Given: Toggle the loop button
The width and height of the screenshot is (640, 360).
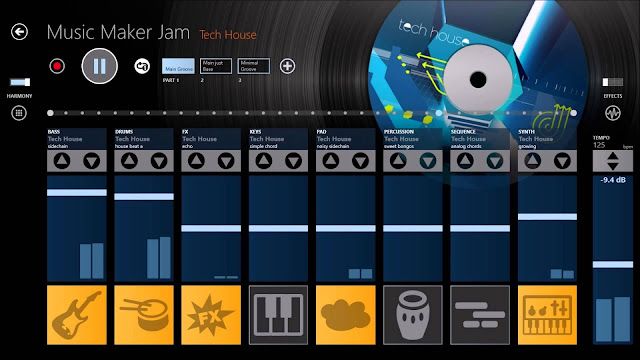Looking at the screenshot, I should [142, 66].
